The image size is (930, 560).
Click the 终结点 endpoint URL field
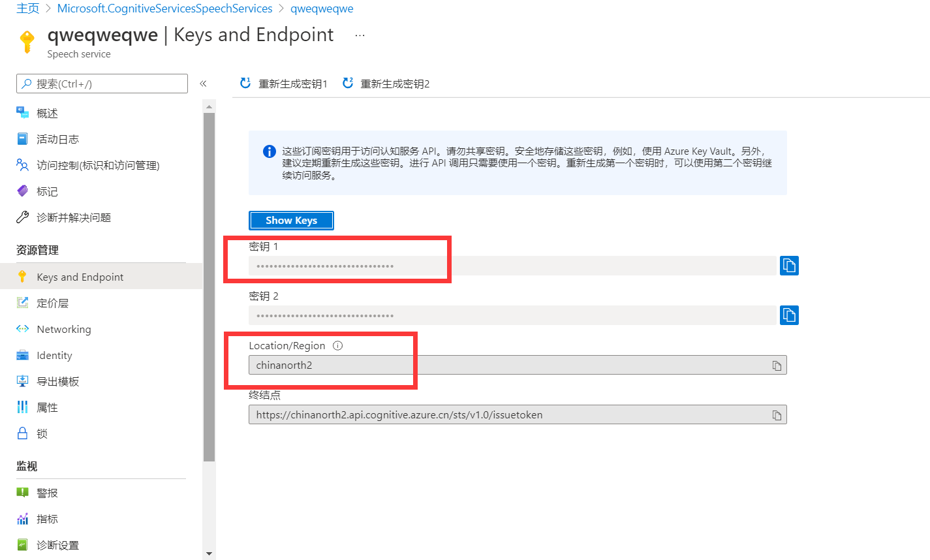tap(518, 414)
